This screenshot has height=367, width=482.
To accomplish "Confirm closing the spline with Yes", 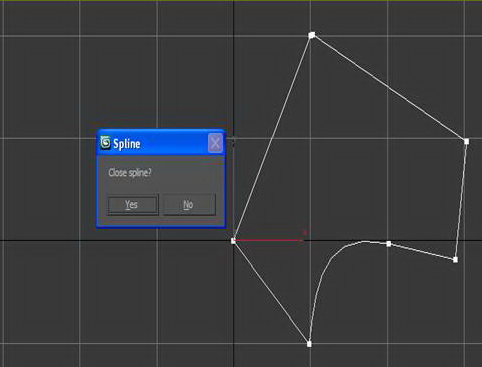I will (132, 204).
